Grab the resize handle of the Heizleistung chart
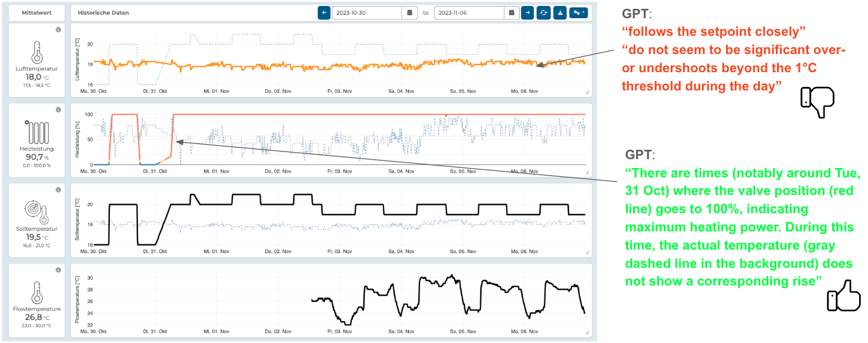The height and width of the screenshot is (343, 868). (x=587, y=172)
